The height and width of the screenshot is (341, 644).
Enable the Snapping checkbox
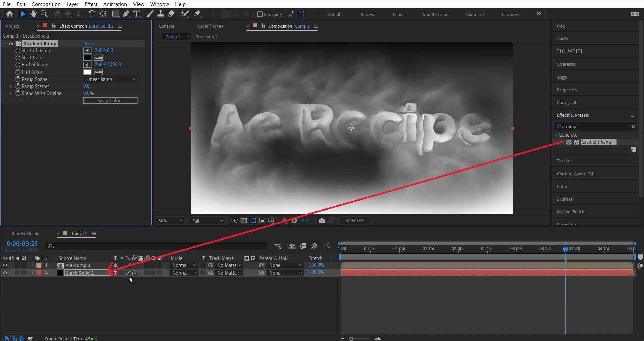259,14
